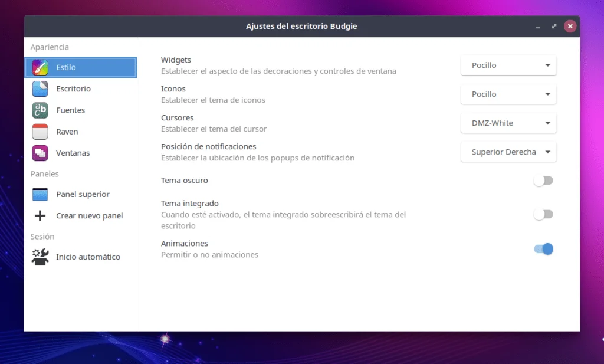This screenshot has height=364, width=604.
Task: Open the Iconos theme dropdown
Action: (508, 94)
